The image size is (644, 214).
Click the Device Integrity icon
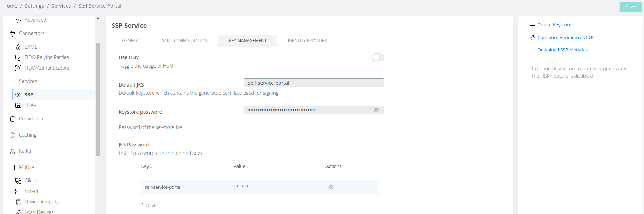[18, 202]
